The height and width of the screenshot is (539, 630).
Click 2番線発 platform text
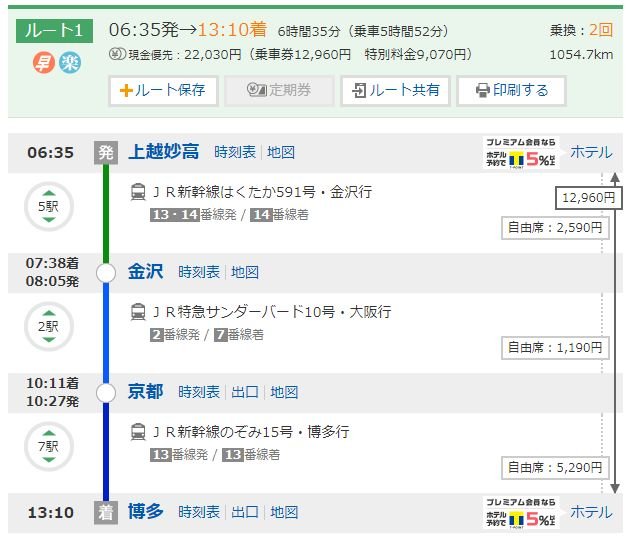point(175,335)
